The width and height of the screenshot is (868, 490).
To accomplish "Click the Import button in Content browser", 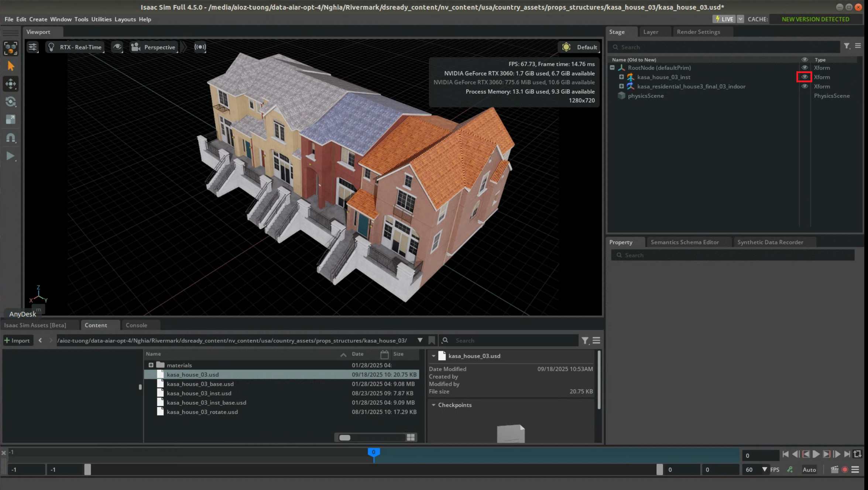I will coord(17,340).
